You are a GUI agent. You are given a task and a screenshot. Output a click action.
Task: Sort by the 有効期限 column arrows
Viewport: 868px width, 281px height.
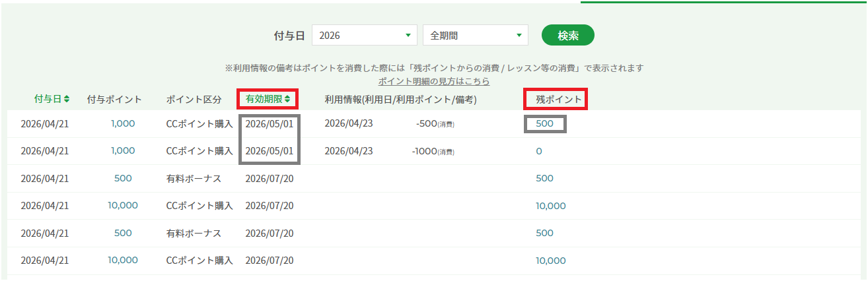287,99
